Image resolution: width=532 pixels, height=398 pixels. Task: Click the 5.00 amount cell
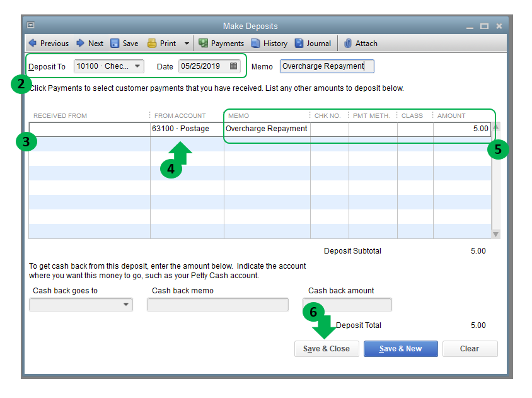(x=462, y=129)
